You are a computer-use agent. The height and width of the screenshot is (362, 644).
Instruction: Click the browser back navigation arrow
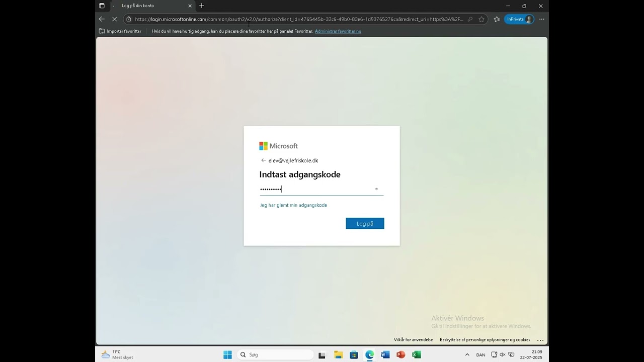(102, 19)
